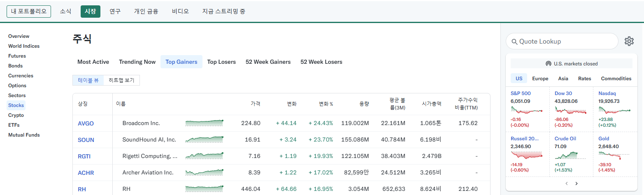Open the settings gear icon
The width and height of the screenshot is (644, 195).
pyautogui.click(x=629, y=41)
